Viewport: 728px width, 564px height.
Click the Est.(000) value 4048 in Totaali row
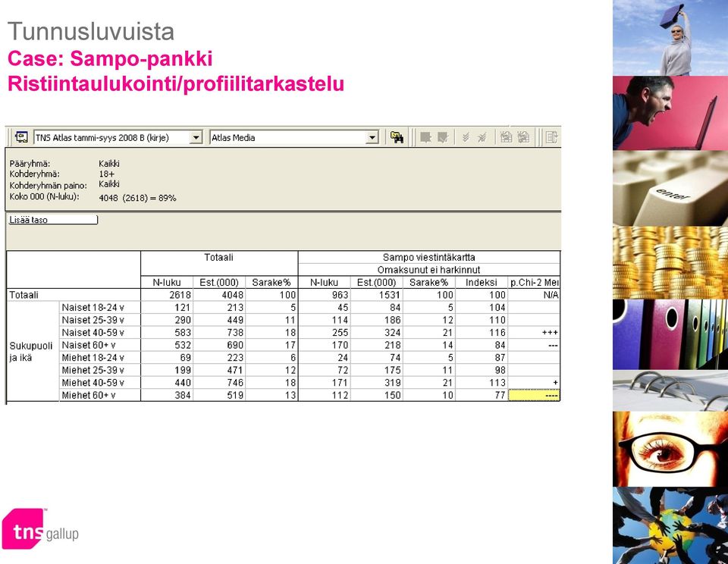click(x=233, y=295)
